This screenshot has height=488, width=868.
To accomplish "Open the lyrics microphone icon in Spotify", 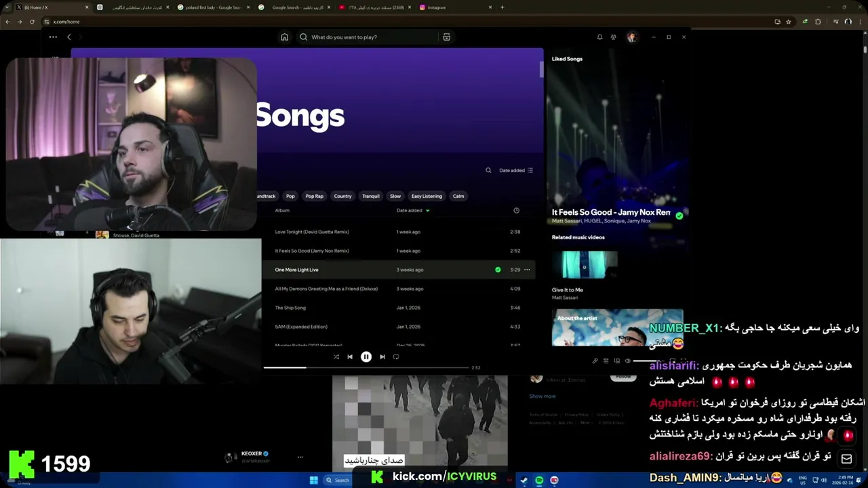I will 595,361.
